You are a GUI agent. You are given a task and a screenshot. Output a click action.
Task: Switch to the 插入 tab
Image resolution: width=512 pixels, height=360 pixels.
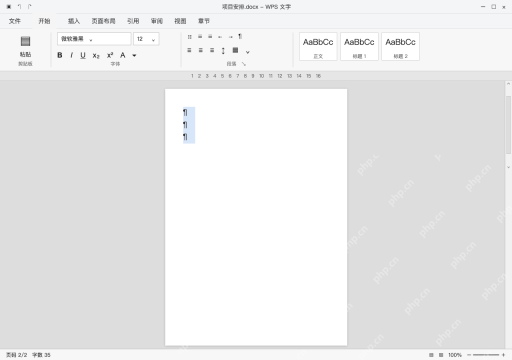click(74, 21)
